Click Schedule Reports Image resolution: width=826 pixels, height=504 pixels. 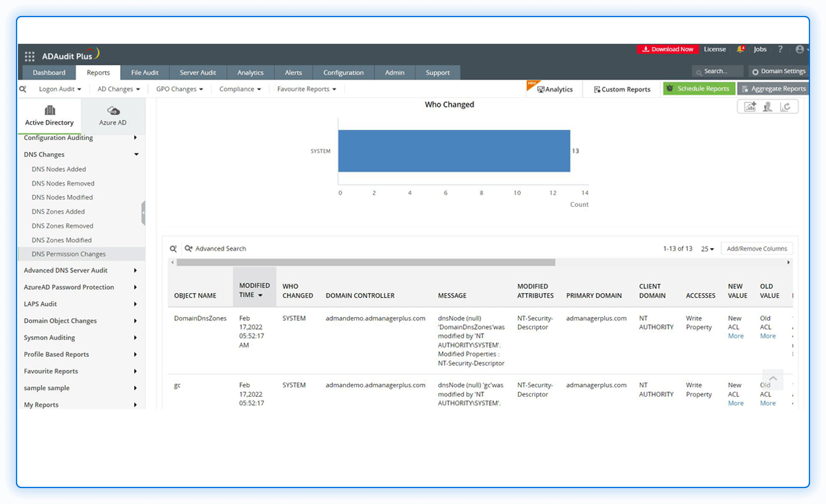699,88
